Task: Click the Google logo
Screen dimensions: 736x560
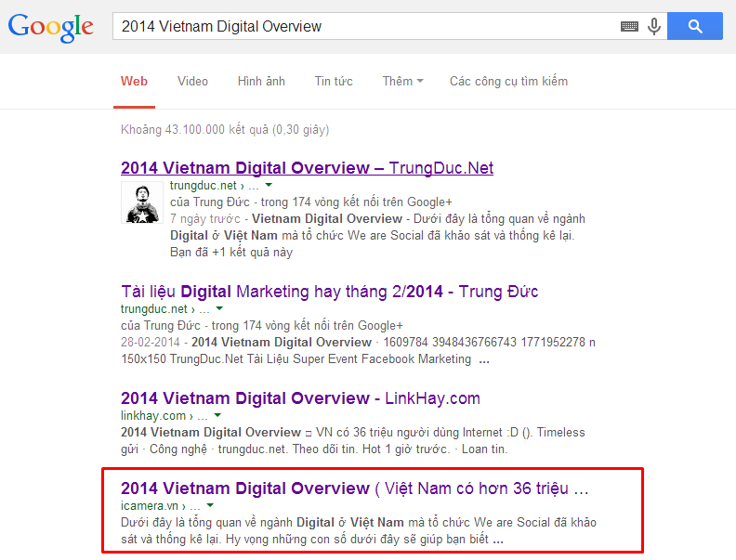Action: 51,27
